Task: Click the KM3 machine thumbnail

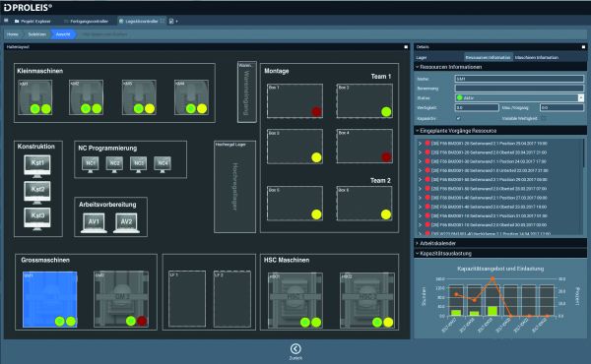Action: (139, 97)
